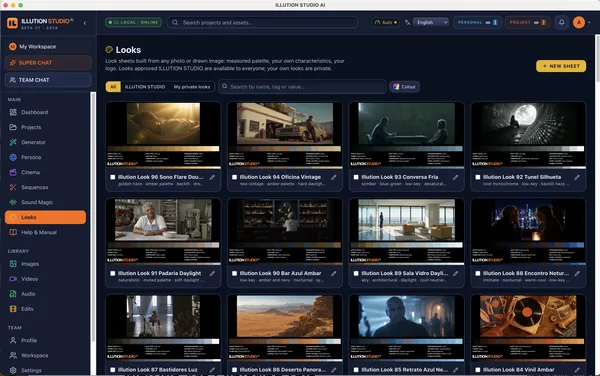Show All looks tab
Image resolution: width=600 pixels, height=376 pixels.
pos(113,87)
